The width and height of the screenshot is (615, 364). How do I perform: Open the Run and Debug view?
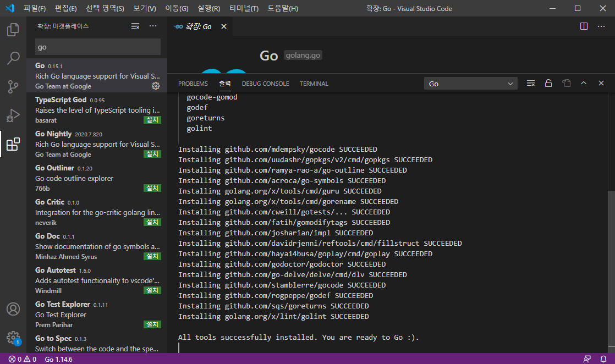point(13,115)
